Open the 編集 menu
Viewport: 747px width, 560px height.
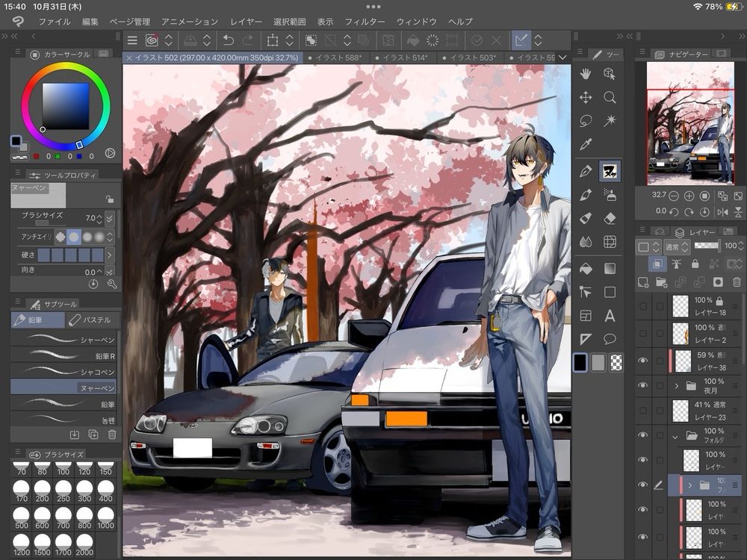[90, 22]
